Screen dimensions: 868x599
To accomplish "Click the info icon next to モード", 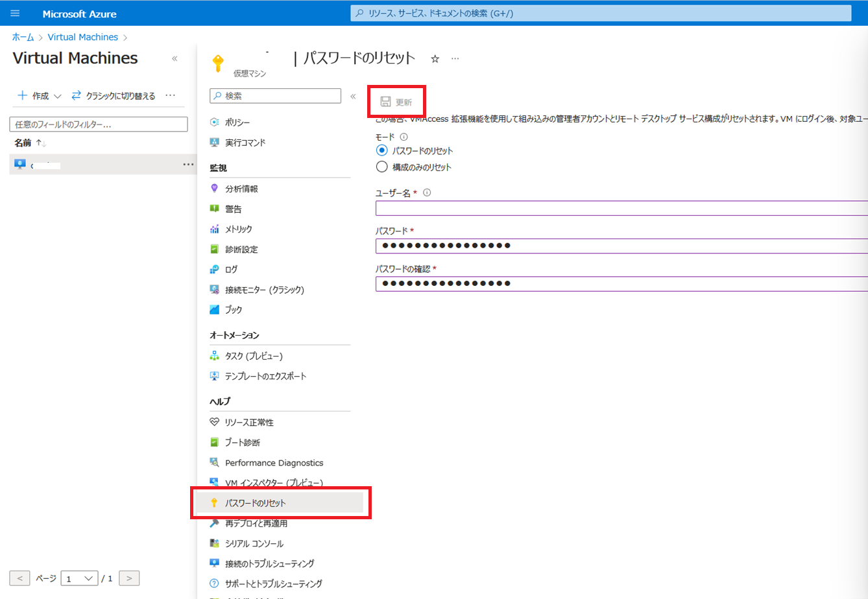I will [404, 137].
